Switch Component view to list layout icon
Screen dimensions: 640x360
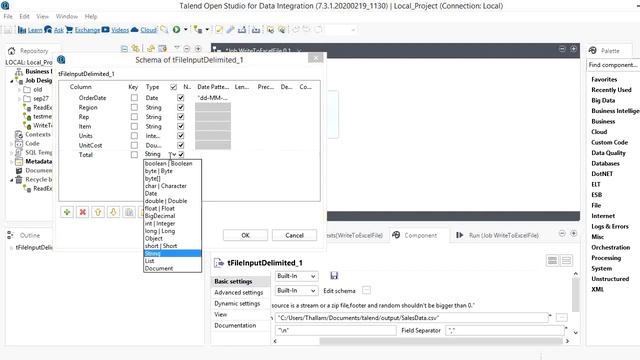point(566,260)
